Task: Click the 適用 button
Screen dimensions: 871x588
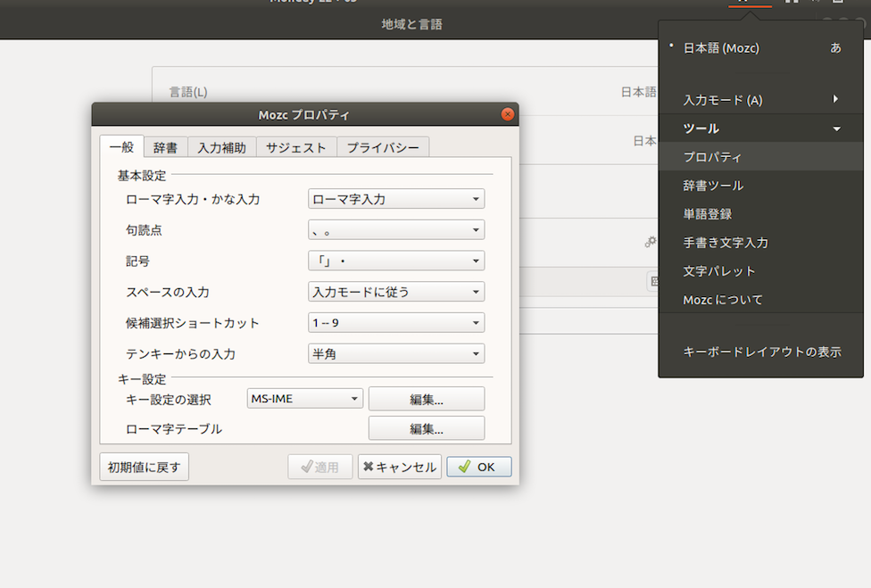Action: [320, 467]
